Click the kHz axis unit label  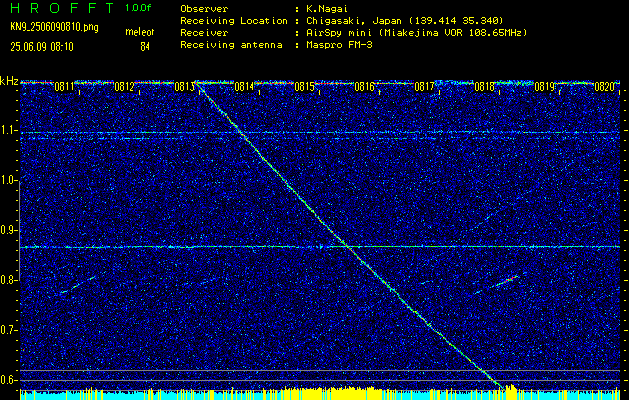tap(9, 81)
